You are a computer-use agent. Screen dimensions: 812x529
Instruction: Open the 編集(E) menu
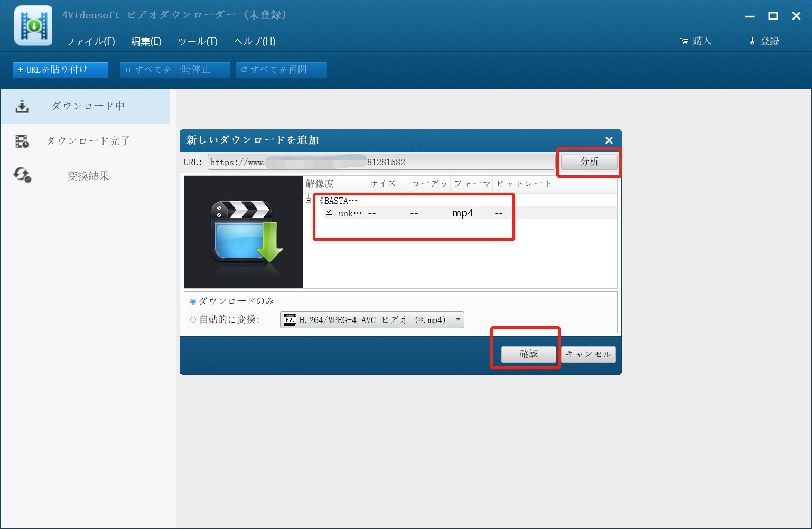[146, 41]
